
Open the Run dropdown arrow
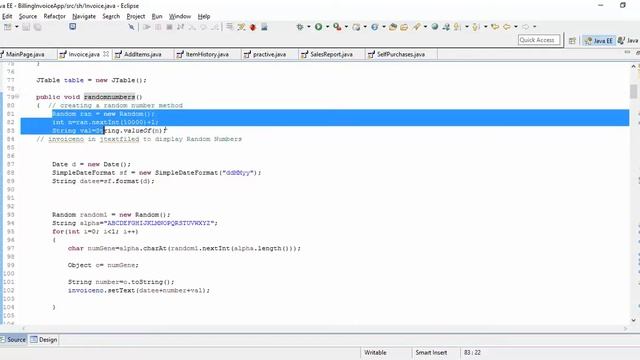coord(327,27)
